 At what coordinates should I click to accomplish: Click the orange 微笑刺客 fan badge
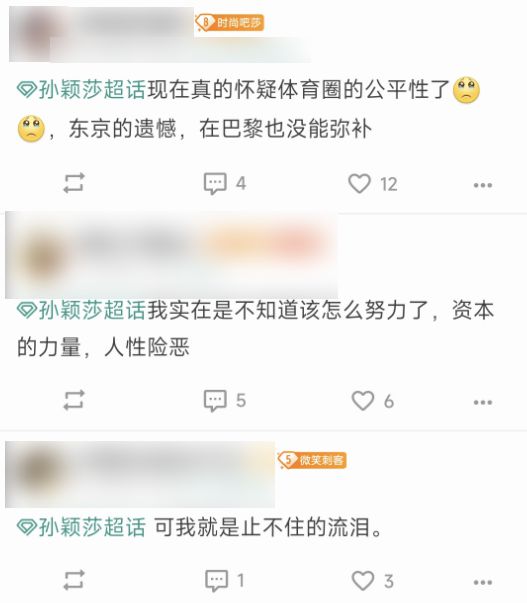[312, 460]
